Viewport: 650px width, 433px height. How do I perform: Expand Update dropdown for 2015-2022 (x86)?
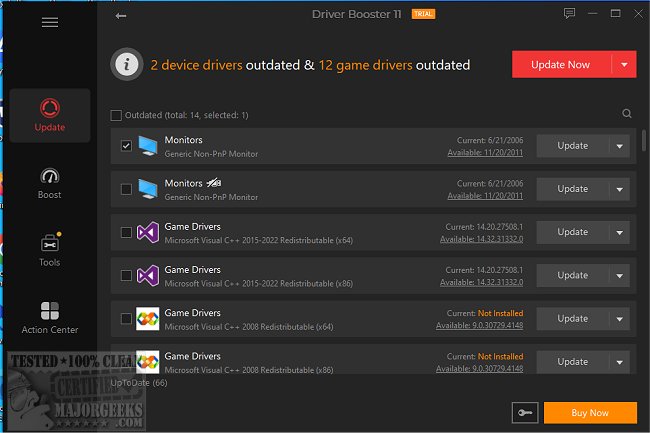tap(620, 276)
